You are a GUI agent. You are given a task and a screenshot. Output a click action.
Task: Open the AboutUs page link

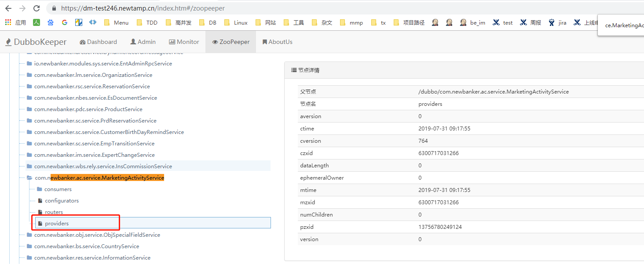tap(277, 42)
